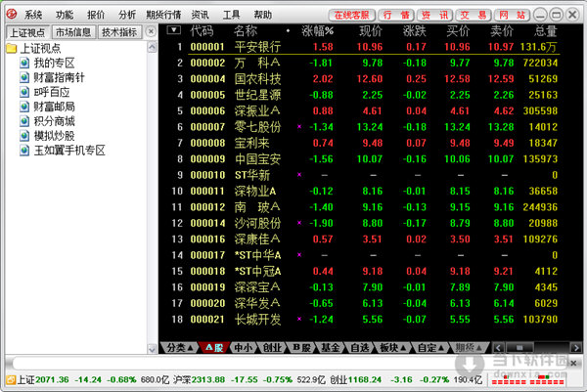Switch to the 技术指标 tab

[x=119, y=32]
